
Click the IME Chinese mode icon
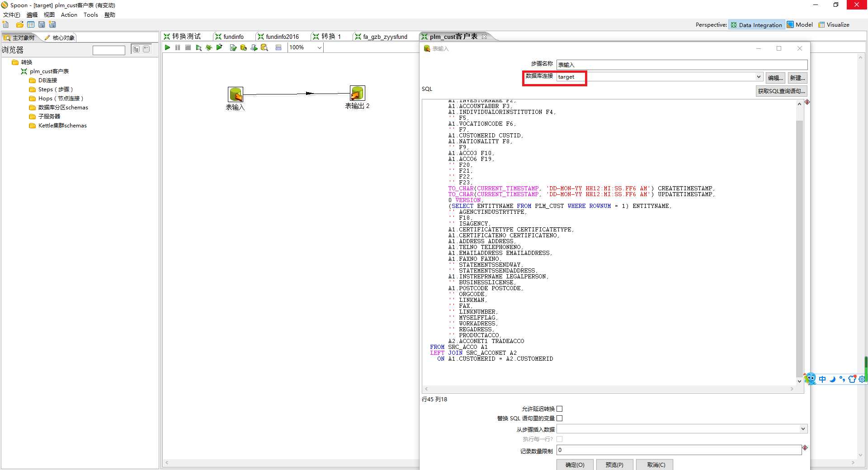point(822,379)
